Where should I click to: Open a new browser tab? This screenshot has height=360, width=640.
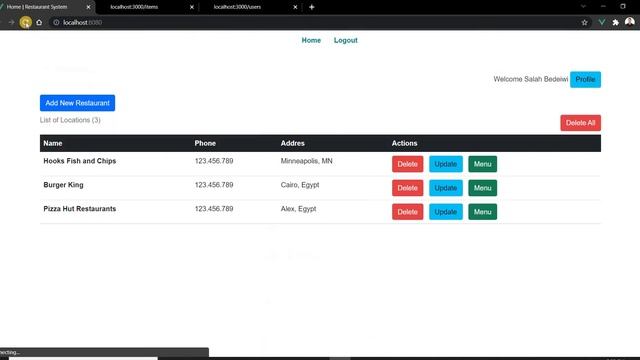click(x=311, y=7)
